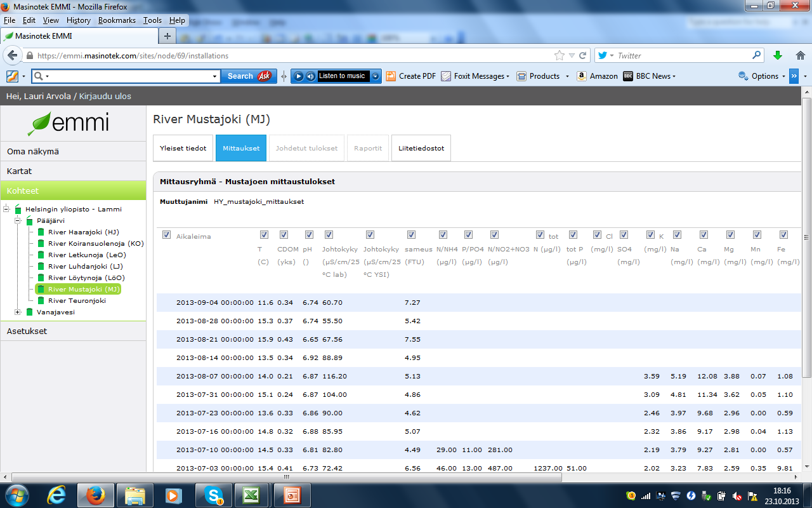Click the padlock site identity icon

coord(29,56)
